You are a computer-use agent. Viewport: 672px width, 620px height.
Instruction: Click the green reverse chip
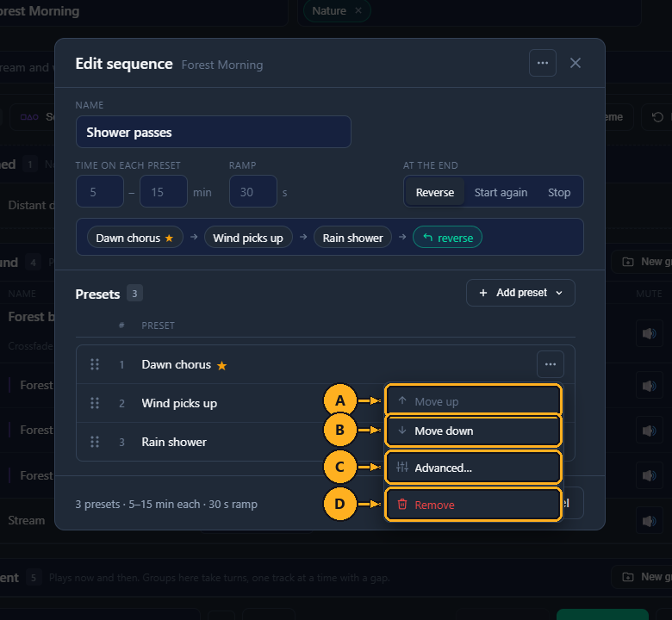pos(447,238)
